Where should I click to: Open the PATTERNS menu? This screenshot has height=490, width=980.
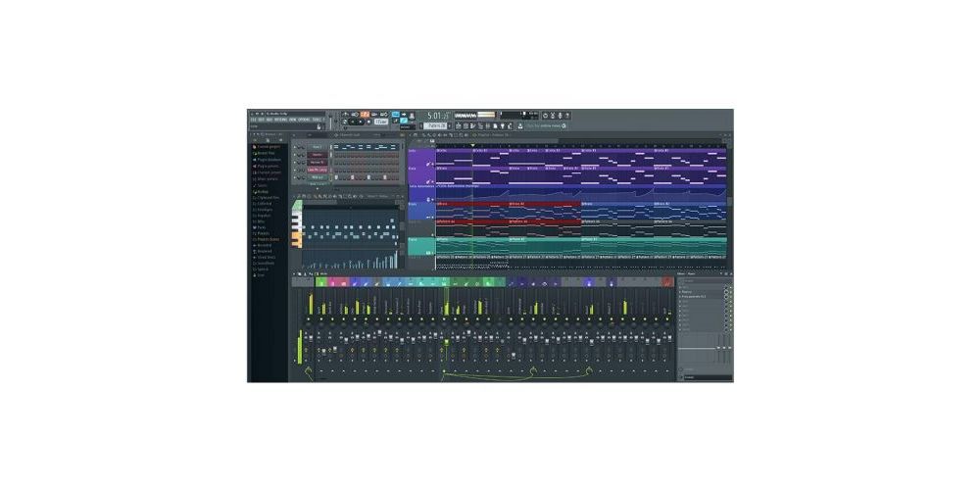coord(278,120)
